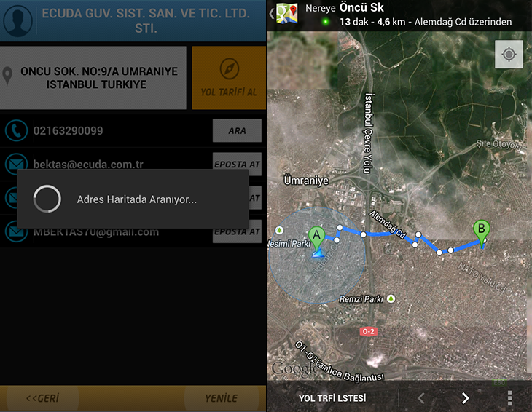Viewport: 532px width, 412px height.
Task: Tap the Alemdağ Cd road label
Action: tap(388, 224)
